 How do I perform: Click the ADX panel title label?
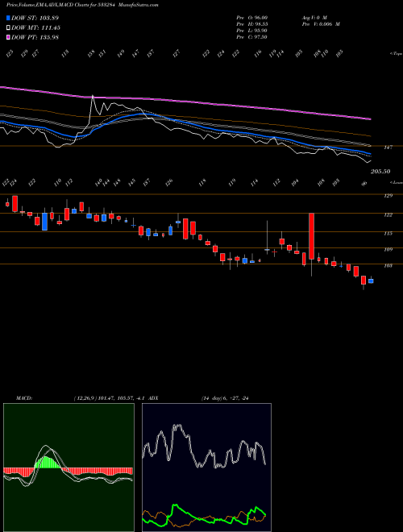tap(153, 398)
